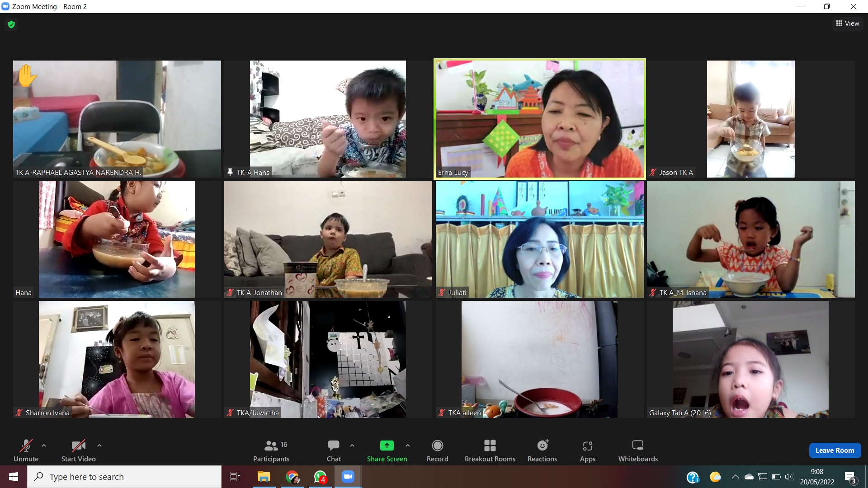Click muted mic icon beside TK A_M. Ishana
The height and width of the screenshot is (488, 868).
pyautogui.click(x=653, y=292)
